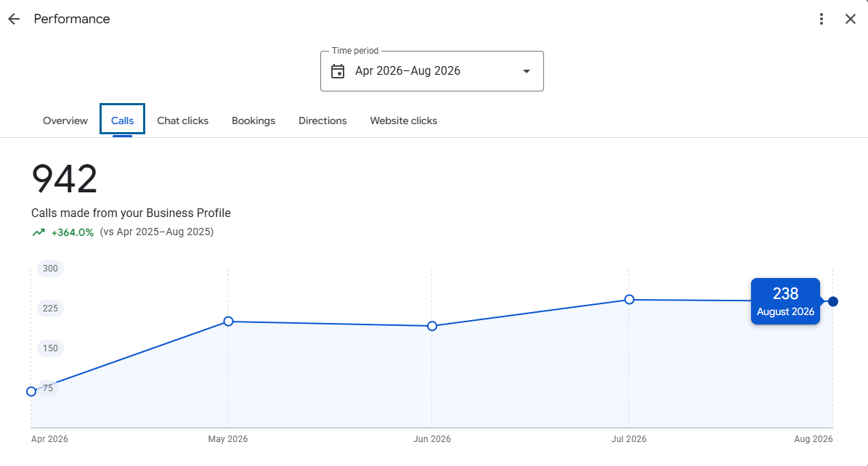868x466 pixels.
Task: Switch to the Bookings tab
Action: point(253,120)
